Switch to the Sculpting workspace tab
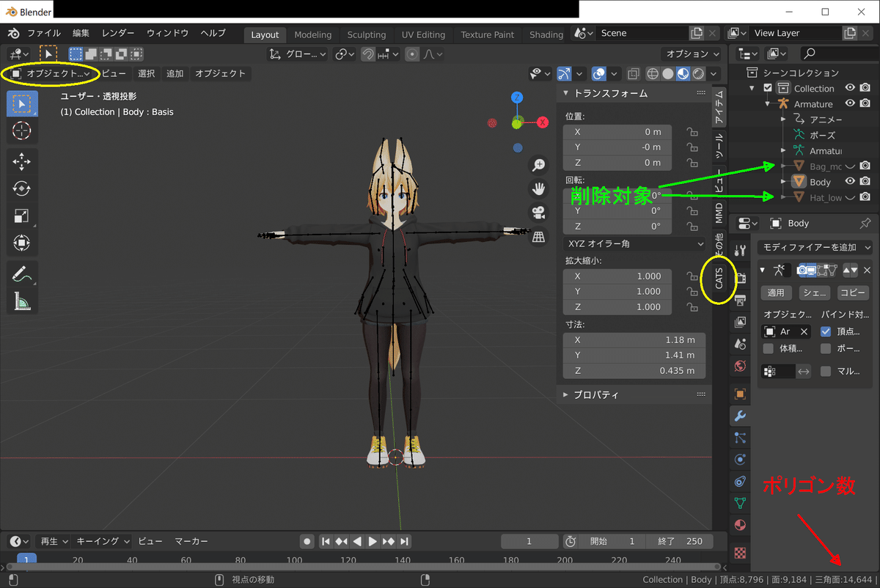Image resolution: width=880 pixels, height=588 pixels. 366,34
